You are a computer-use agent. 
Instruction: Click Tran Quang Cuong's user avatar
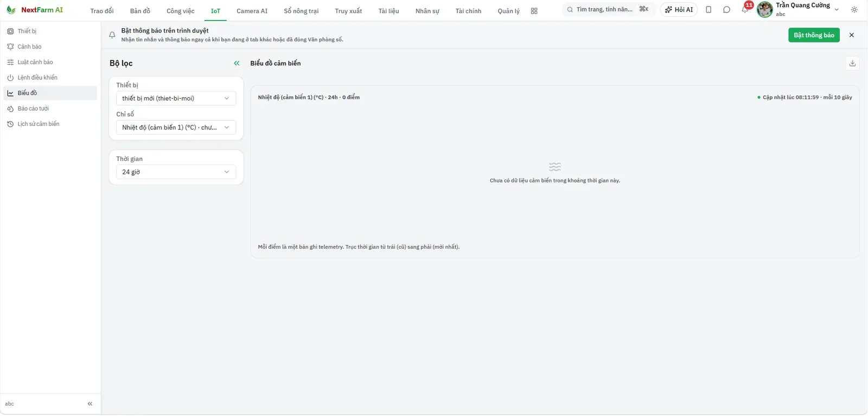(x=764, y=10)
